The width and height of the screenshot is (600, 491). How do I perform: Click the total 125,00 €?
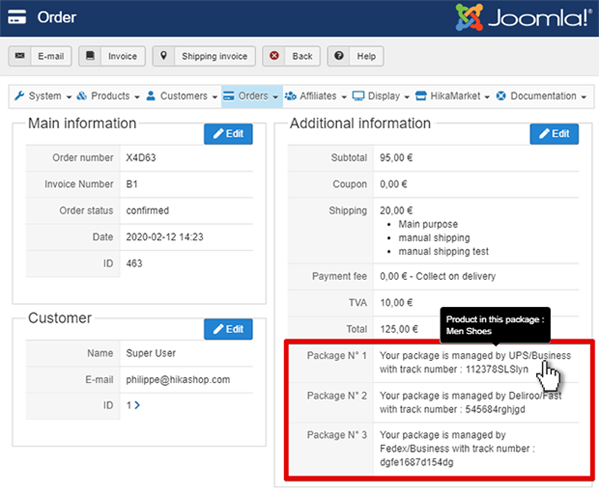pos(399,329)
